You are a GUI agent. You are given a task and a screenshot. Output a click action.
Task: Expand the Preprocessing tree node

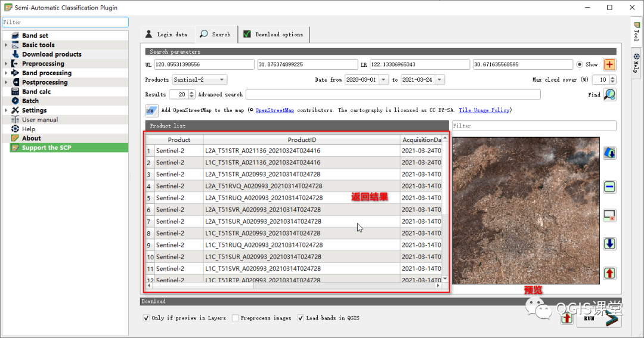(x=6, y=64)
